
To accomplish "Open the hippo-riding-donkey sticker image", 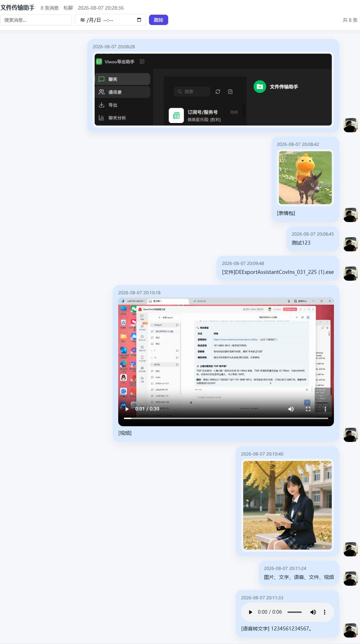I will pyautogui.click(x=305, y=178).
